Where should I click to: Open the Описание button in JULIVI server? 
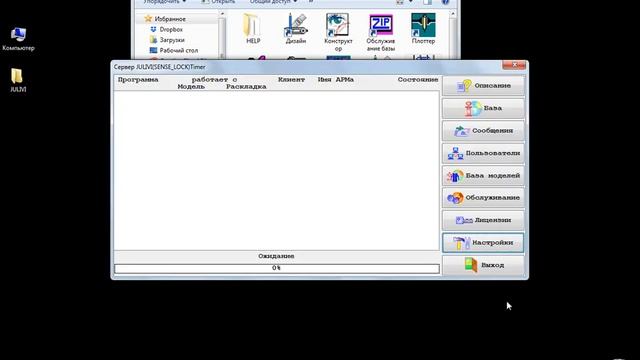point(483,86)
